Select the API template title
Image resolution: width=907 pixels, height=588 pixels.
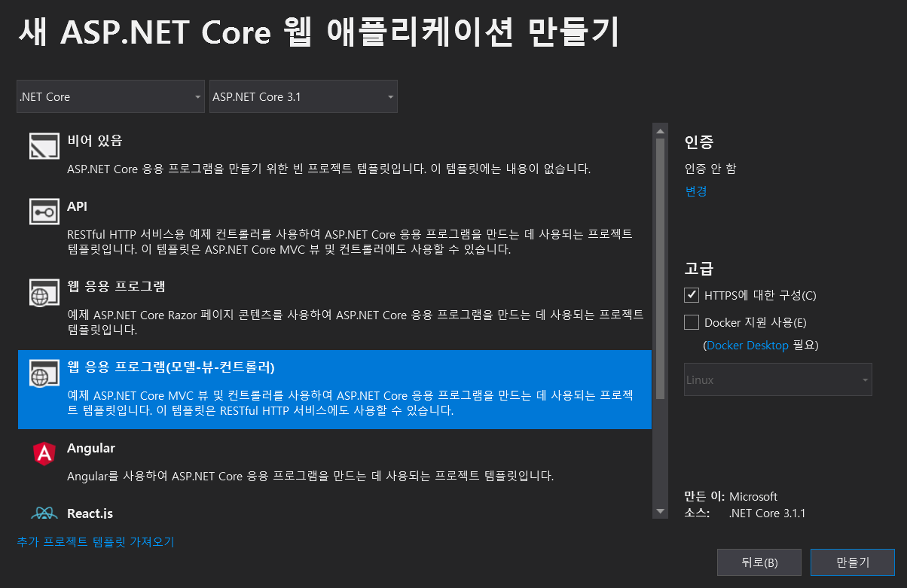pos(78,206)
